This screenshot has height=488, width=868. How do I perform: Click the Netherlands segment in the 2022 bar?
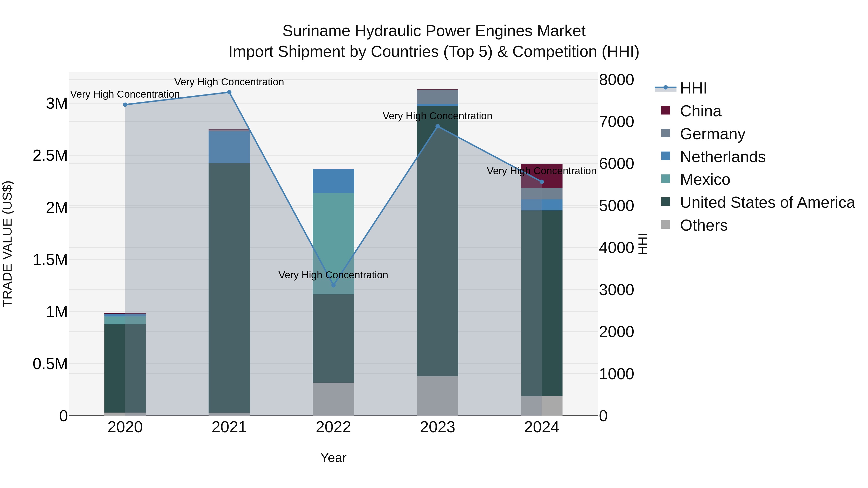pyautogui.click(x=334, y=181)
